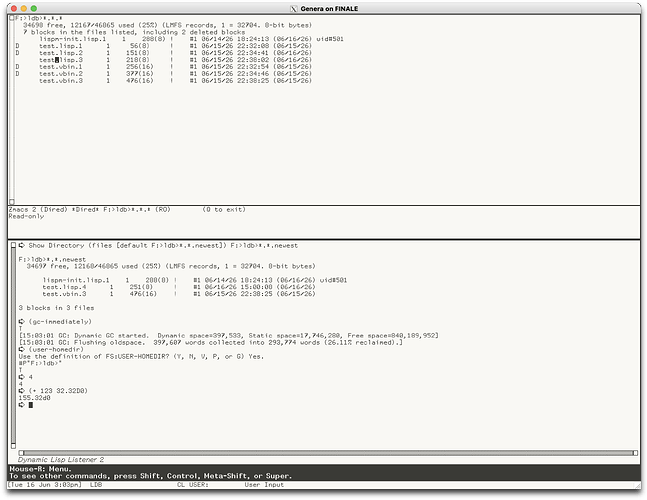Click the 218(8) size value
This screenshot has width=647, height=500.
(138, 60)
